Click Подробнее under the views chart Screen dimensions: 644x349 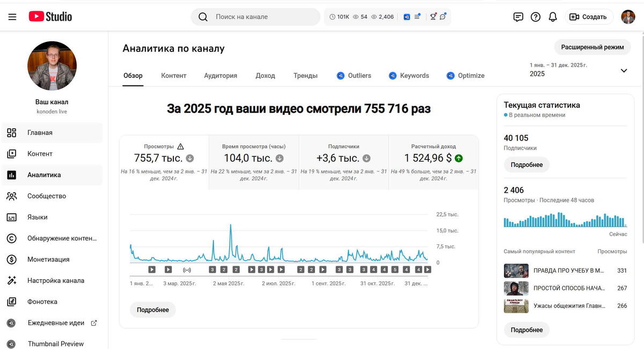point(152,310)
